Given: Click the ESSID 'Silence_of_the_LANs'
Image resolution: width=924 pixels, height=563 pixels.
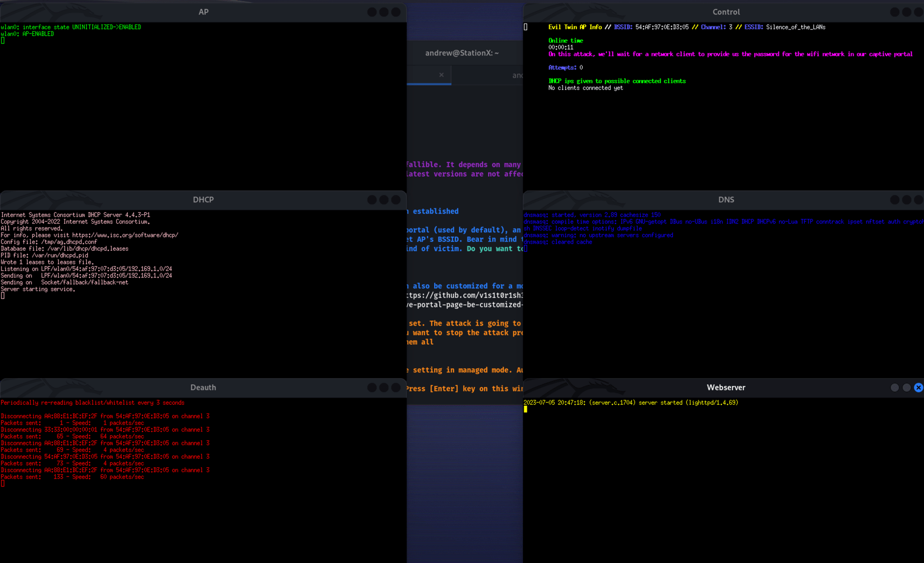Looking at the screenshot, I should [x=796, y=27].
